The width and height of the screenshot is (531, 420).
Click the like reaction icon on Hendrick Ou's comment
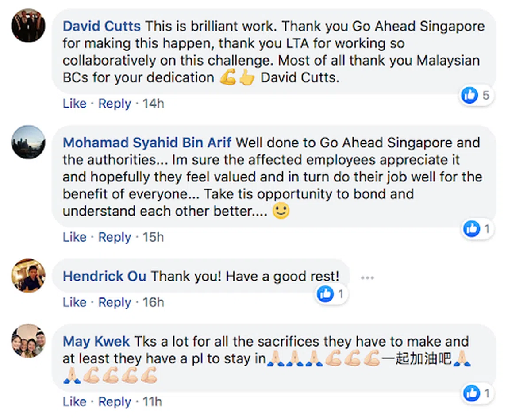click(x=325, y=294)
